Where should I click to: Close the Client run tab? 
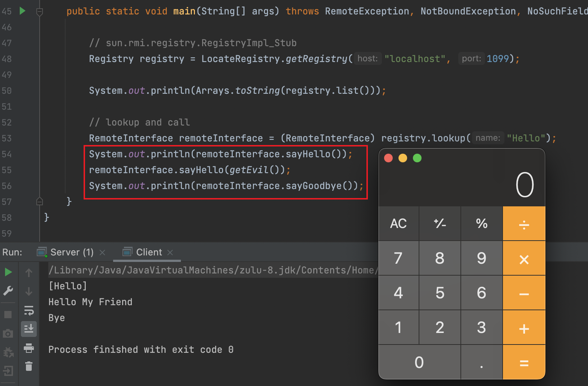pos(170,253)
